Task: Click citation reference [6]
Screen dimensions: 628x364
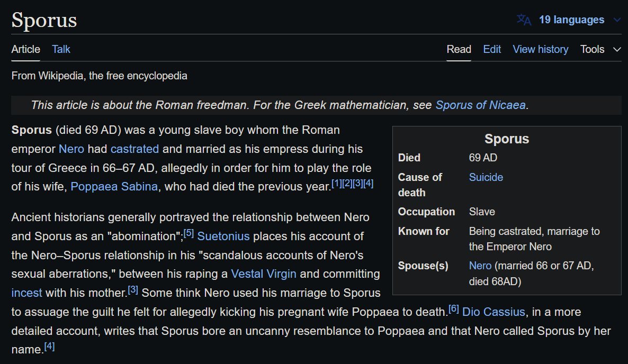Action: point(453,308)
